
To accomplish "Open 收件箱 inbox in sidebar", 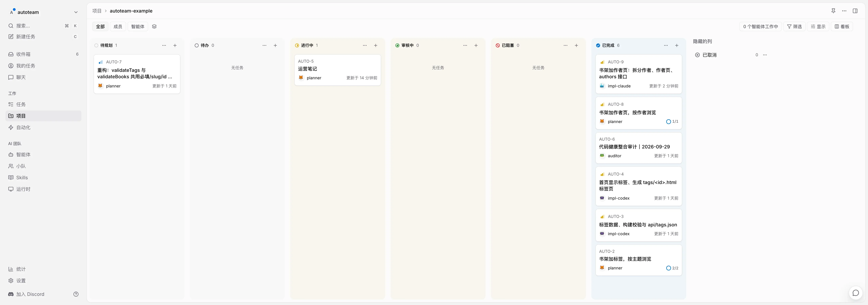I will (43, 54).
